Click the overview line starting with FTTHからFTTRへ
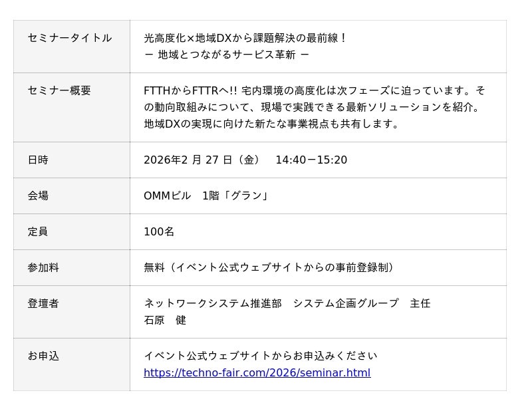Viewport: 532px width, 411px height. (314, 90)
